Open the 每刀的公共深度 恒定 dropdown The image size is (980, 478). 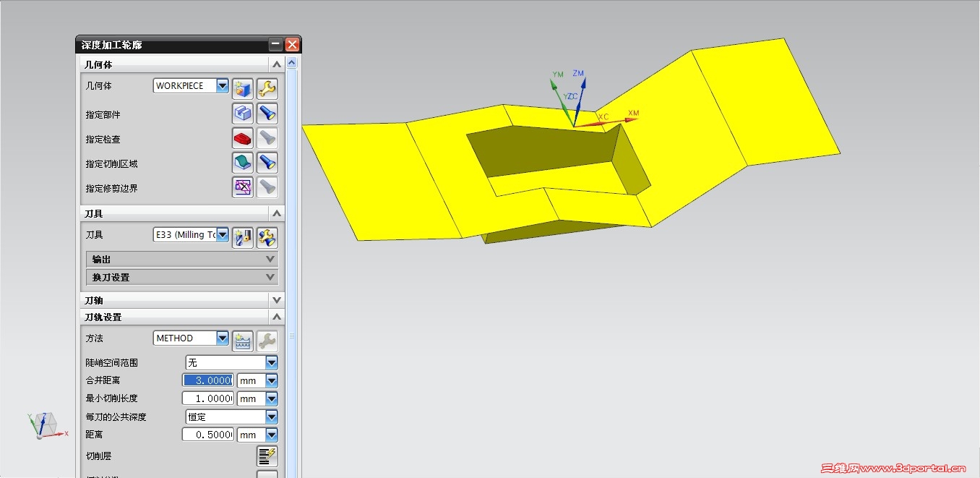coord(272,417)
